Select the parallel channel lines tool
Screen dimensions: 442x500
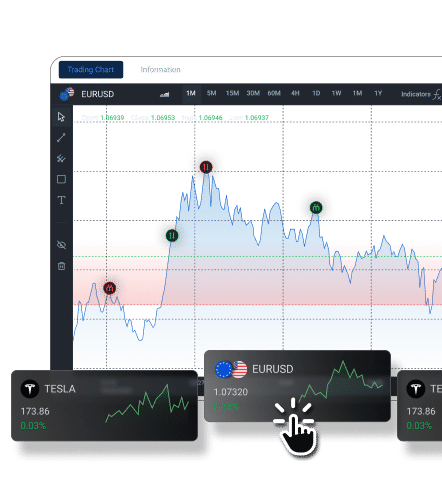[61, 158]
